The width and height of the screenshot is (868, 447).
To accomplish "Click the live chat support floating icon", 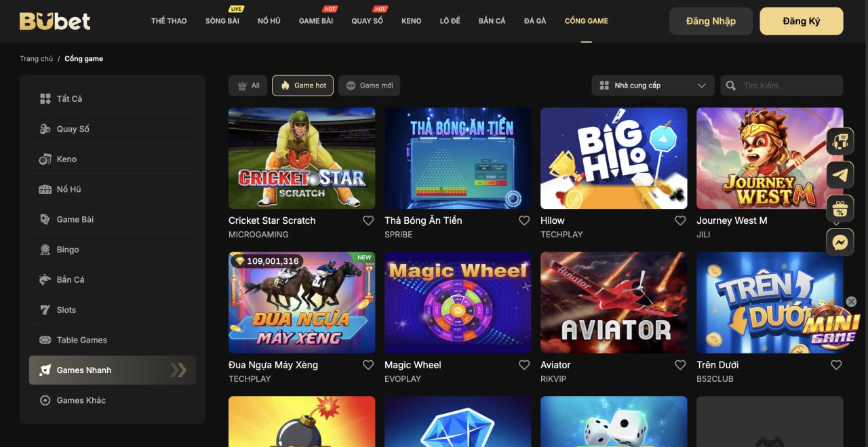I will (x=840, y=141).
